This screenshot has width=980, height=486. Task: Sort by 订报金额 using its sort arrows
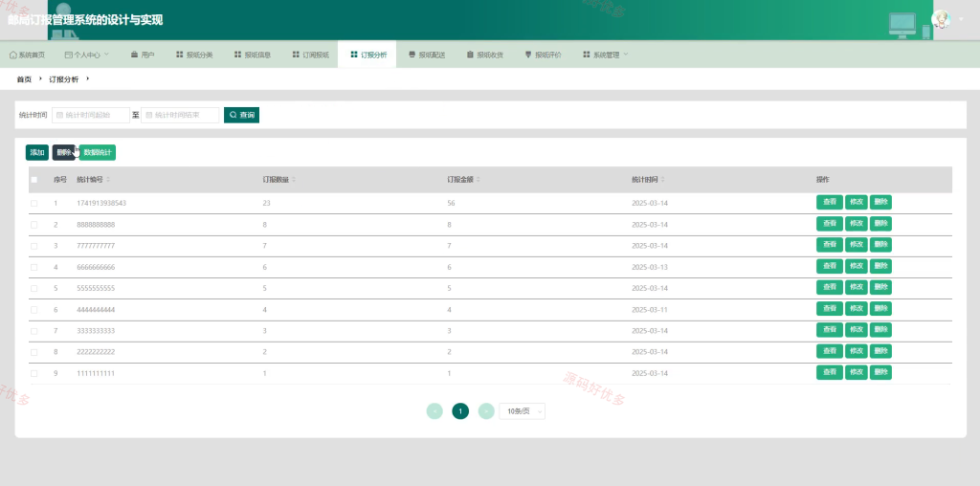[479, 180]
